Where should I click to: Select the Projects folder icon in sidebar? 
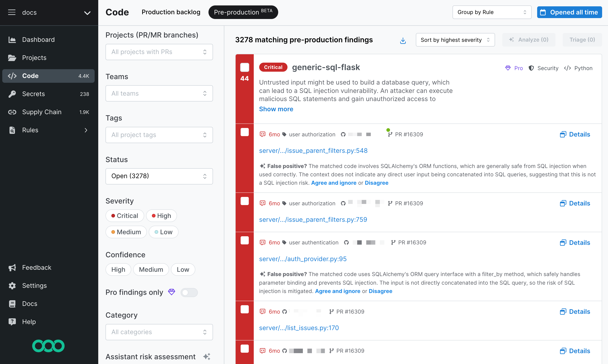tap(12, 58)
